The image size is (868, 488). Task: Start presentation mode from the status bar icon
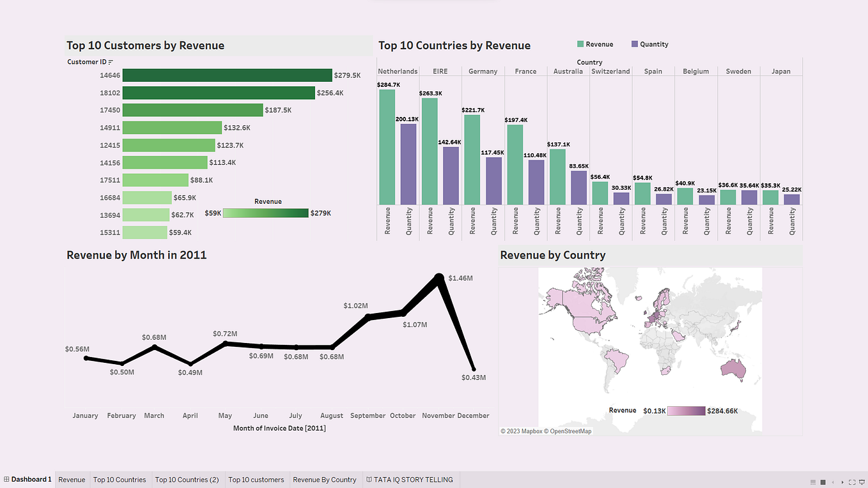click(863, 482)
